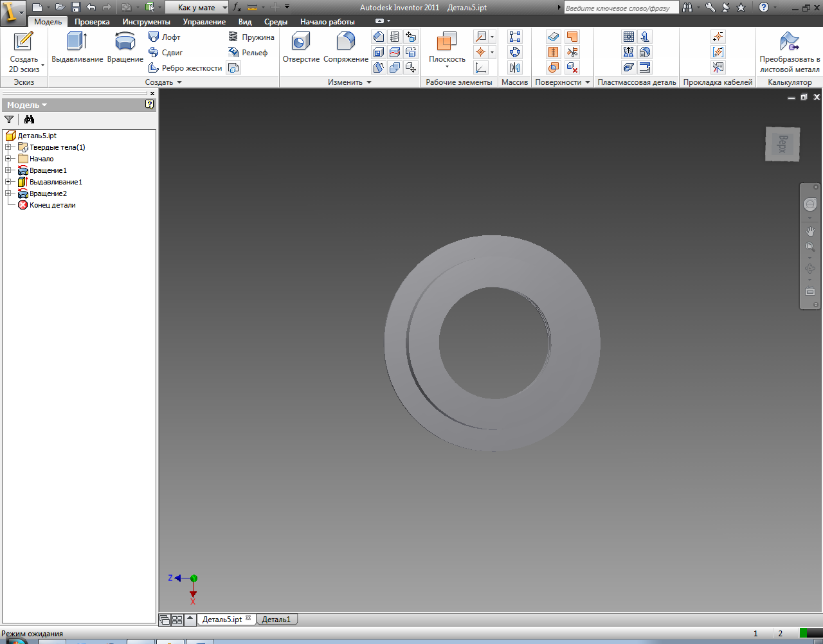Expand the Начало folder node

click(x=8, y=159)
